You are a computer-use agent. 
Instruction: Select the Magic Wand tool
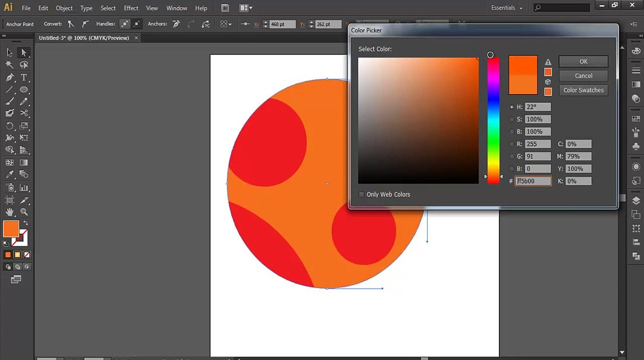click(10, 65)
